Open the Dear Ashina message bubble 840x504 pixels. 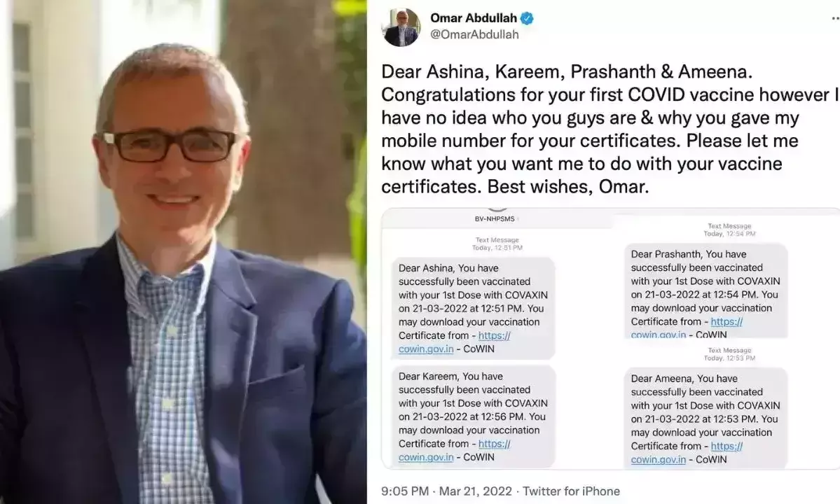[x=473, y=308]
